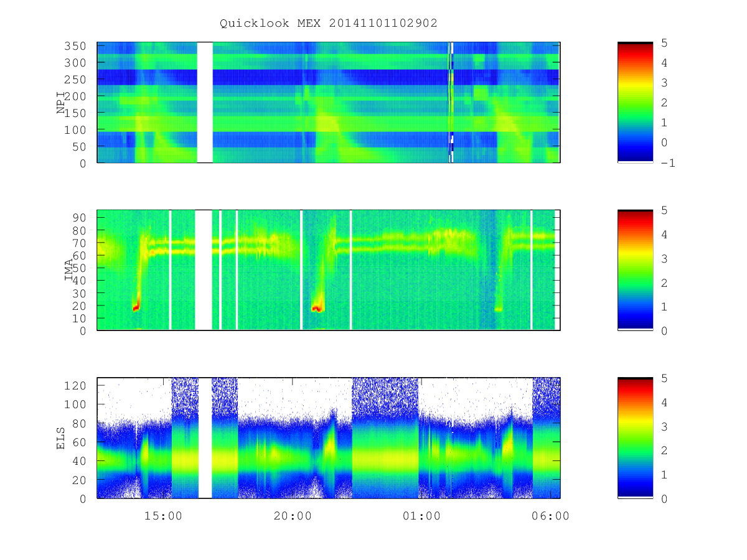Image resolution: width=747 pixels, height=560 pixels.
Task: Click the 06:00 time axis tick label
Action: (551, 516)
